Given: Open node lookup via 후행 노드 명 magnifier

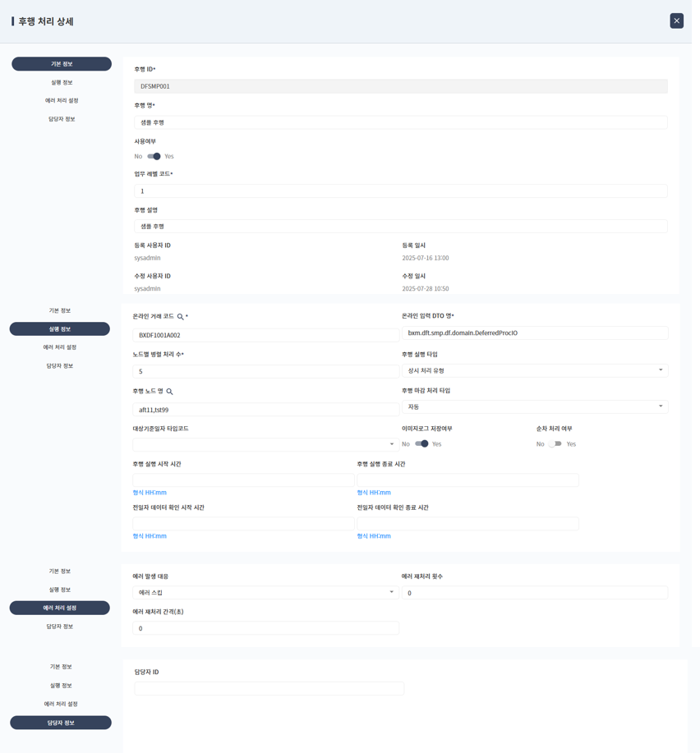Looking at the screenshot, I should coord(170,393).
